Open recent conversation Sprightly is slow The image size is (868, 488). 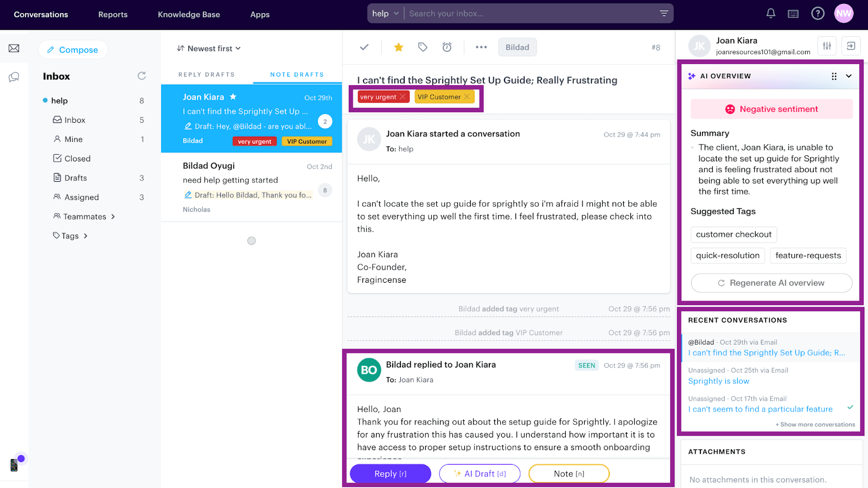pyautogui.click(x=718, y=381)
